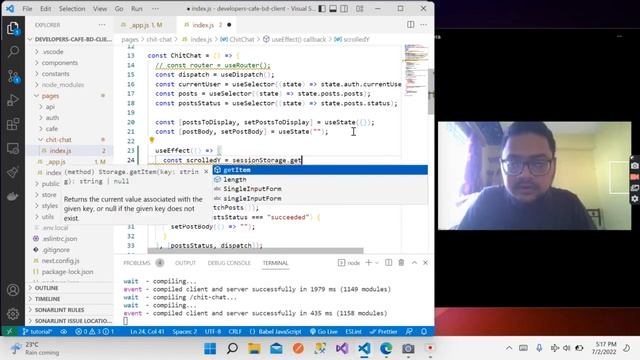Open the View menu
640x360 pixels.
point(100,9)
